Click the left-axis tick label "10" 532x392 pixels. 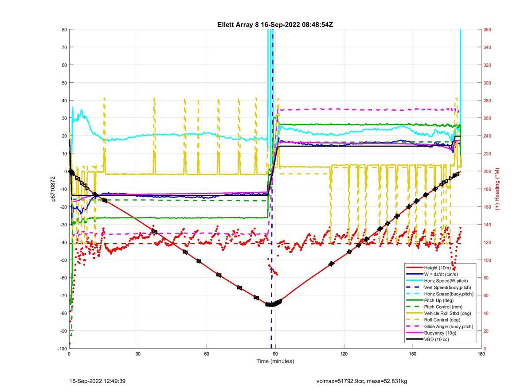point(64,154)
